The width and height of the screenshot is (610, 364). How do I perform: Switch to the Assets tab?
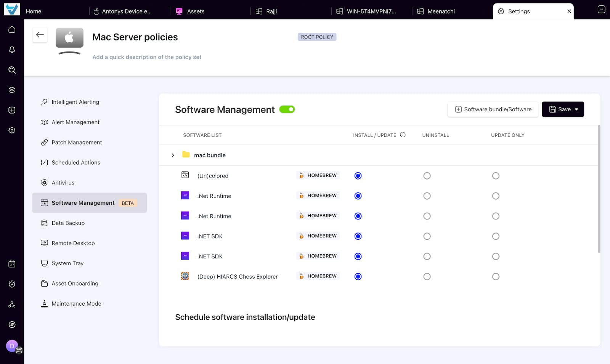190,11
